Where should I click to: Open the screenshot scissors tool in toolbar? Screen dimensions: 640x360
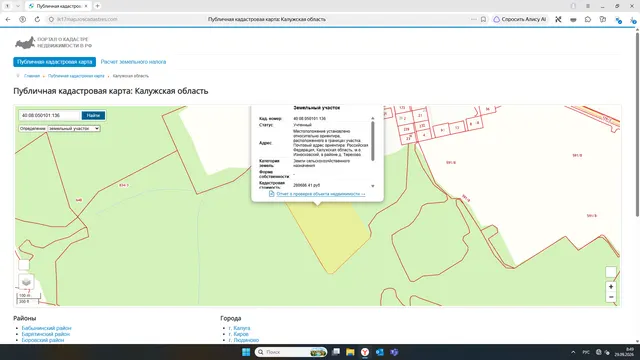click(558, 19)
